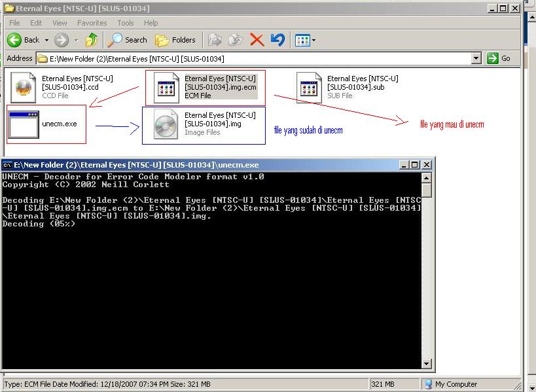Click the 321 MB status bar size
536x392 pixels.
(382, 384)
